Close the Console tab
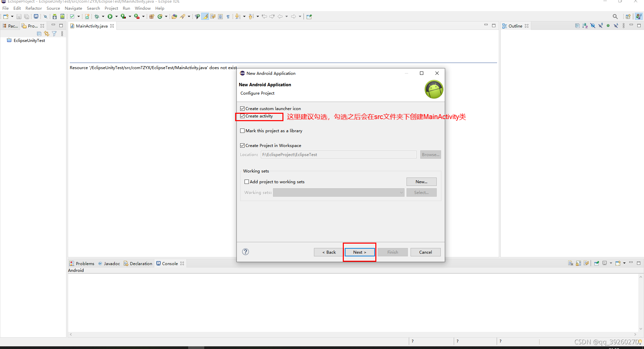The image size is (644, 349). [x=182, y=263]
